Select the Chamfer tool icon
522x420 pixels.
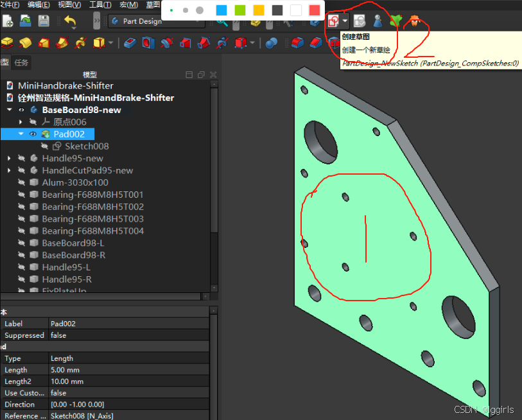point(316,42)
